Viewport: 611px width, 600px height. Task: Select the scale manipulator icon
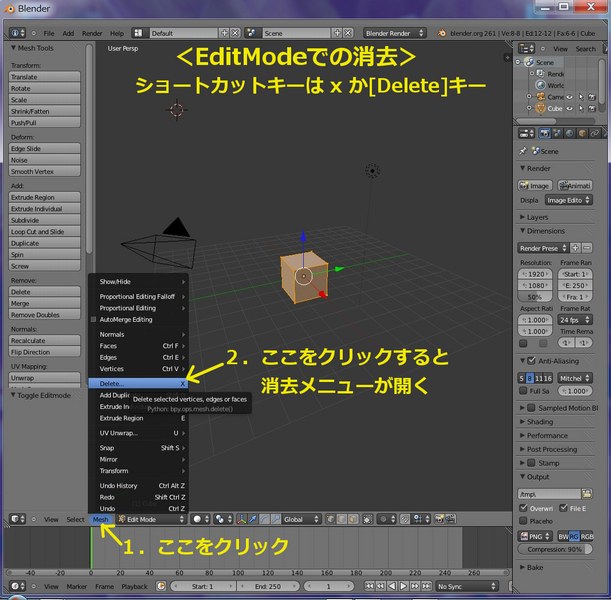[276, 519]
